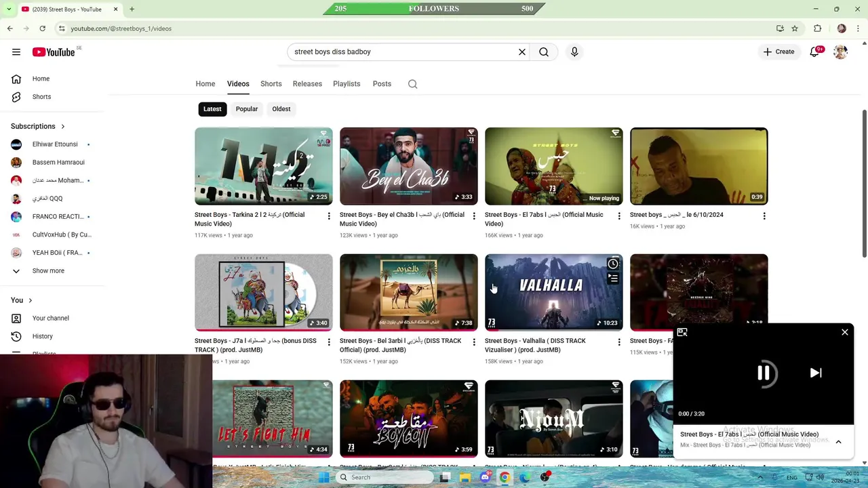Switch to channel Posts tab
Viewport: 868px width, 488px height.
[382, 84]
